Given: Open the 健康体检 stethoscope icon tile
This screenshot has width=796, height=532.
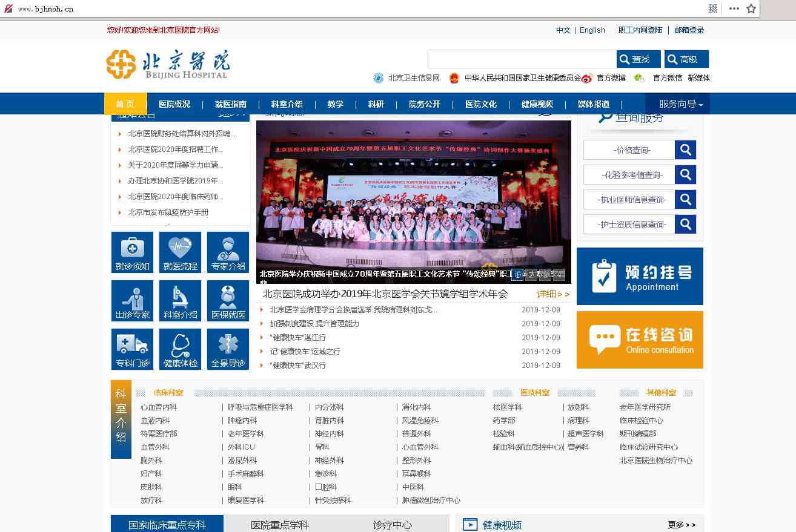Looking at the screenshot, I should 180,349.
